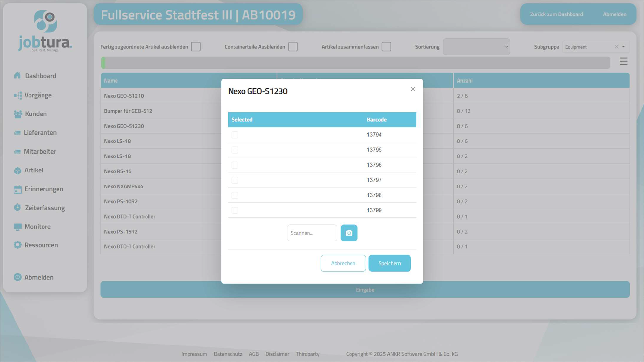This screenshot has width=644, height=362.
Task: Click the Kunden people icon
Action: coord(18,114)
